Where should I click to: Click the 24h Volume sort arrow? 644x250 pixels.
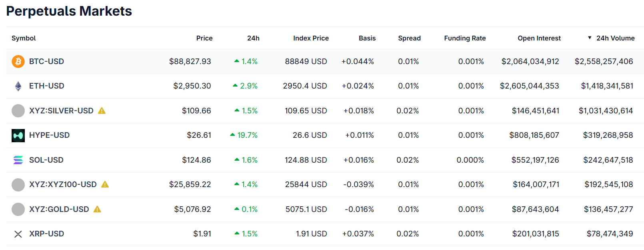[590, 38]
